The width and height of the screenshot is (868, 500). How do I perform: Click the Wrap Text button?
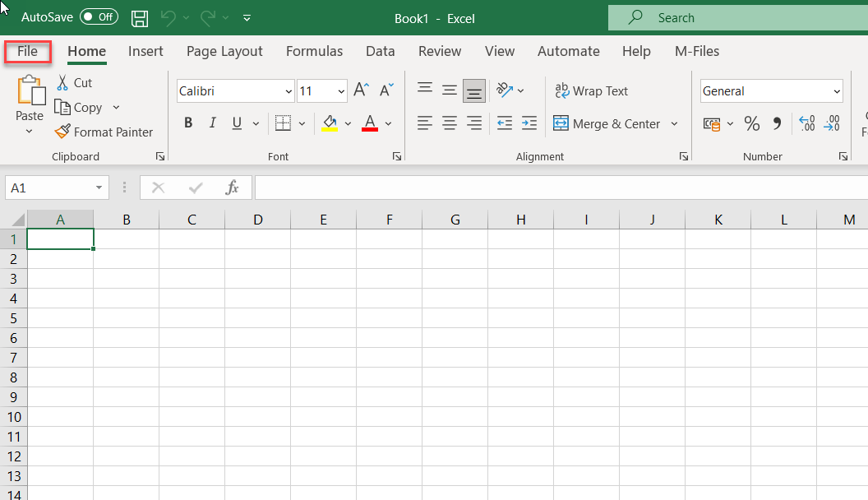click(591, 91)
